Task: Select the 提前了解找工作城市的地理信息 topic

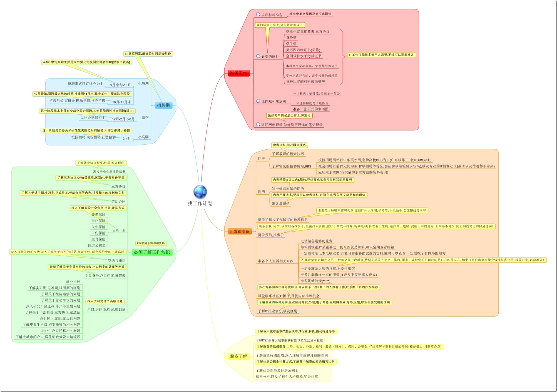Action: pos(283,220)
